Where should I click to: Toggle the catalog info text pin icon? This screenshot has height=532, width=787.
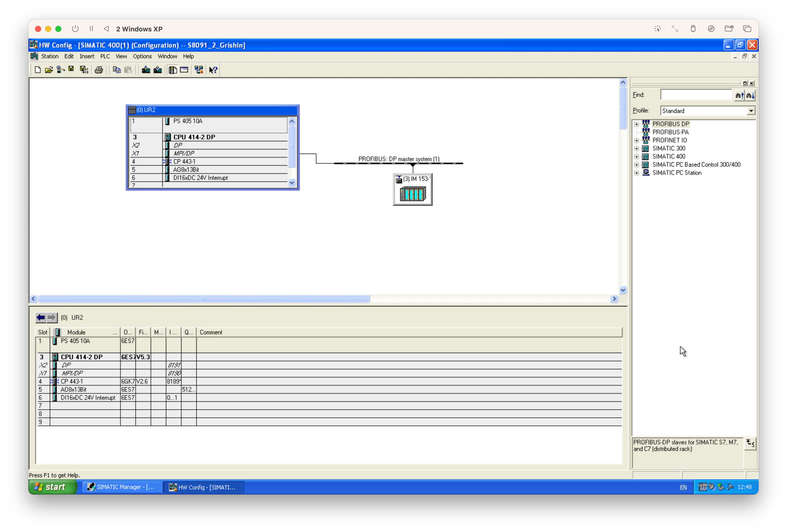(x=750, y=443)
